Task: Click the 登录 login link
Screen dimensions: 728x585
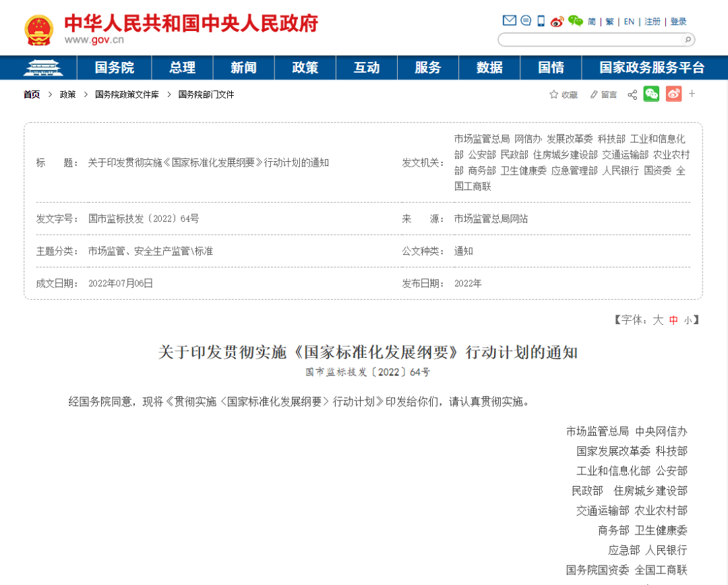Action: coord(678,21)
